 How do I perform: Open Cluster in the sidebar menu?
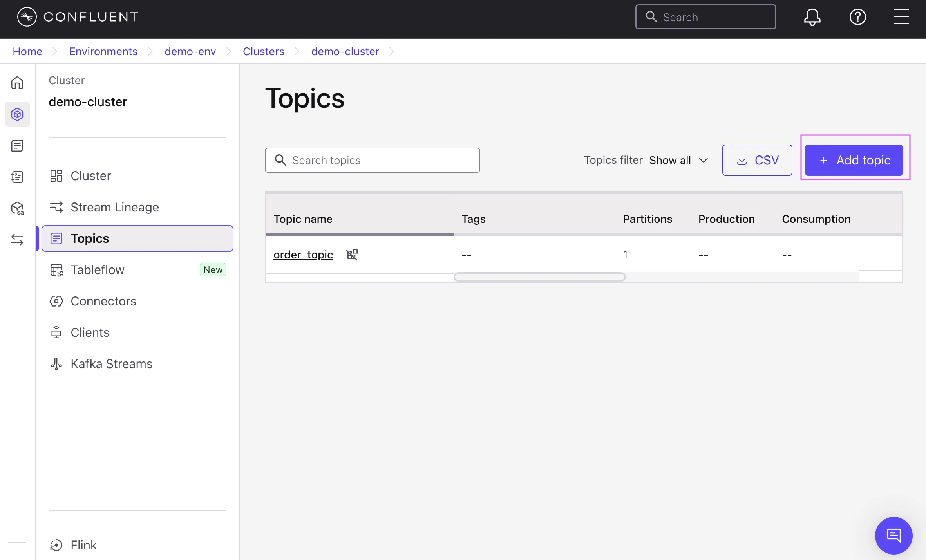(x=137, y=176)
